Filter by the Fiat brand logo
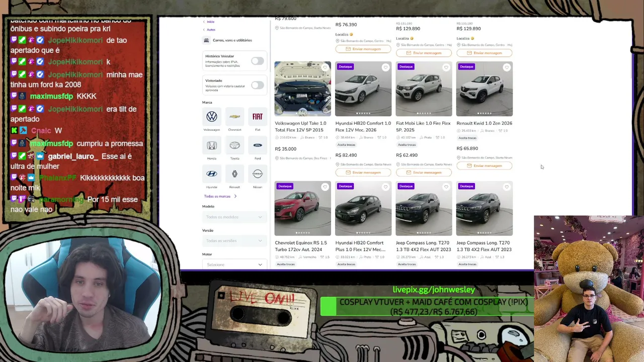 [x=258, y=117]
